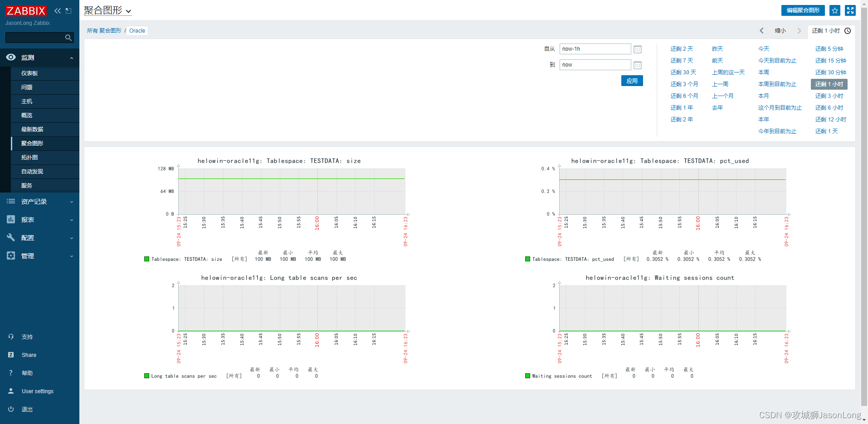This screenshot has width=868, height=424.
Task: Open the calendar picker for the 到 field
Action: (638, 65)
